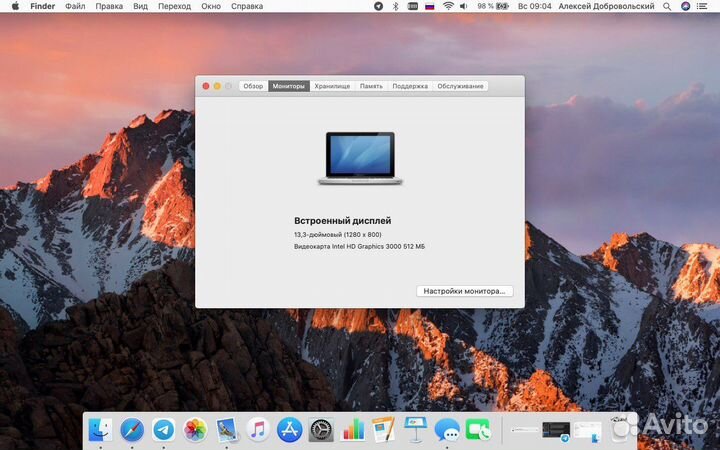Open the battery status showing 98 %
This screenshot has width=720, height=450.
493,6
